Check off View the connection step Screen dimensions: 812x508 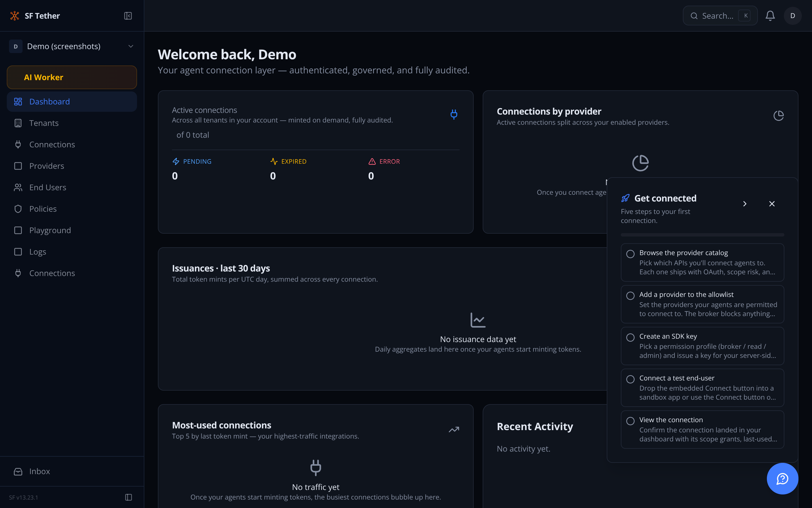tap(630, 421)
